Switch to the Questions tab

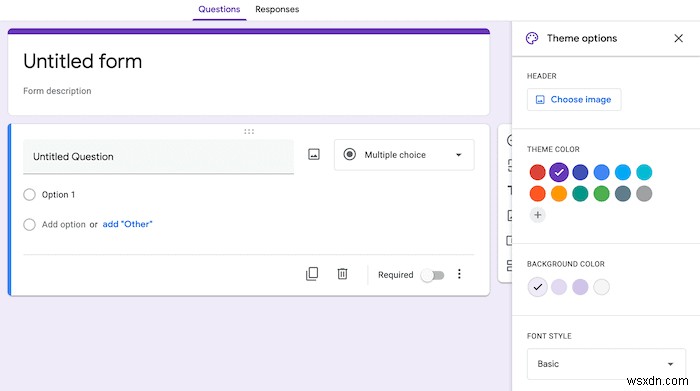coord(219,9)
